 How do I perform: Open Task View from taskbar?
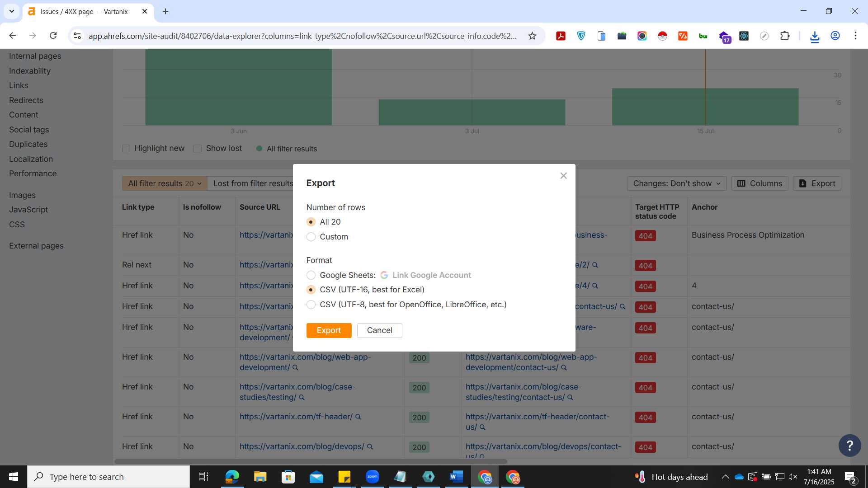tap(203, 477)
